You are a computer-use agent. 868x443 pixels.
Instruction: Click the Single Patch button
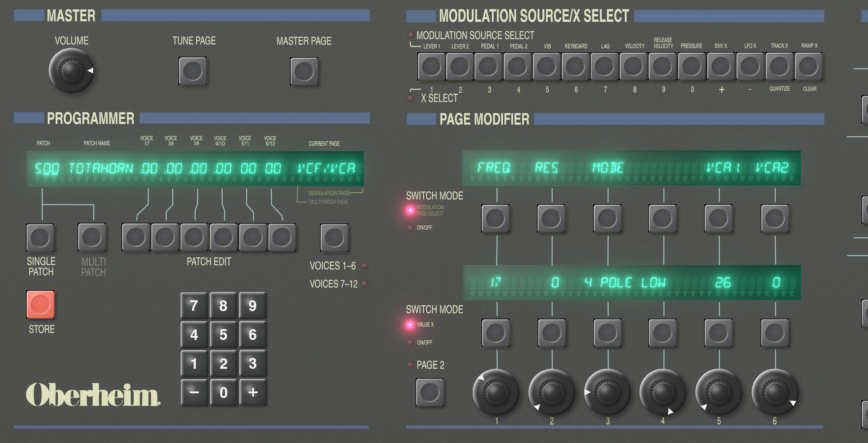(40, 238)
